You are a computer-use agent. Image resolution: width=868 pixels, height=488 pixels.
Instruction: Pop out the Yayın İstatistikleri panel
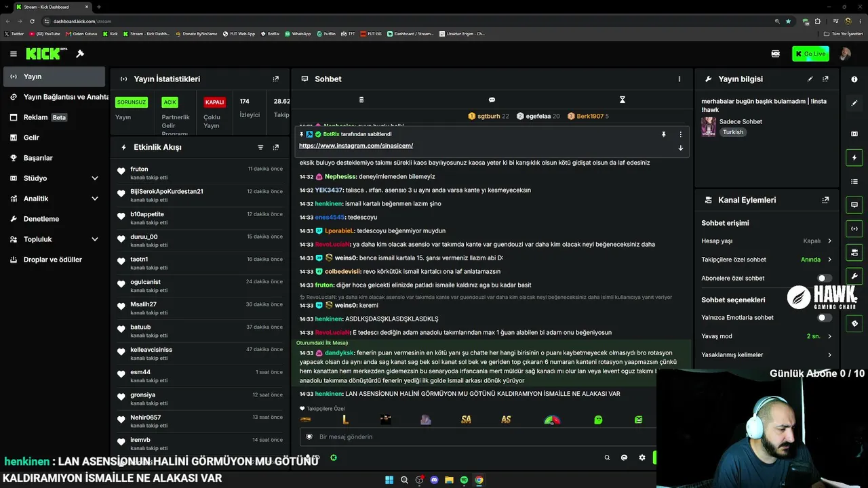275,79
